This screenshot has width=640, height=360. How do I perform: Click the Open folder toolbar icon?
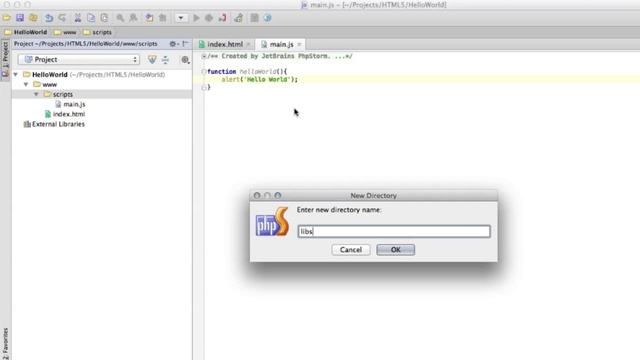tap(7, 18)
